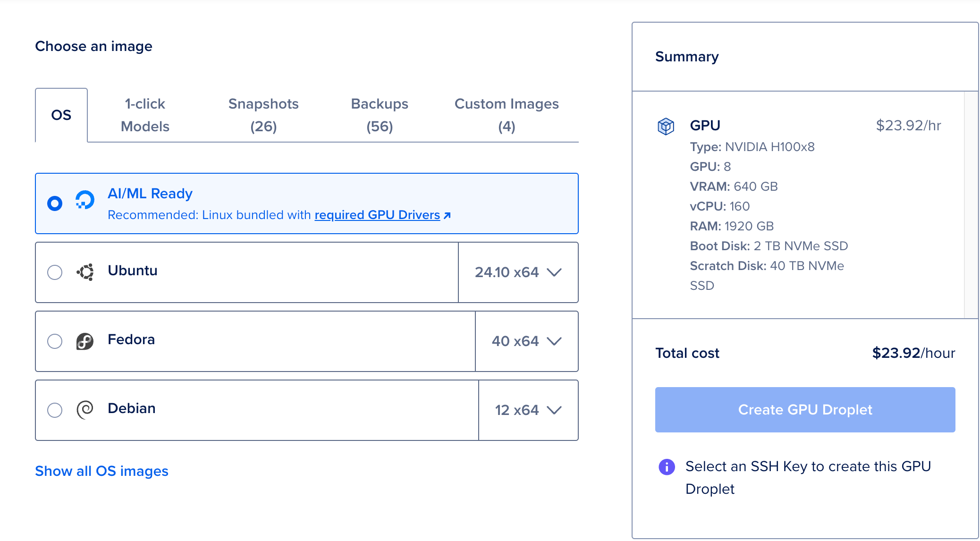Click the RAM: 1920 GB line
The height and width of the screenshot is (541, 980).
pyautogui.click(x=732, y=226)
